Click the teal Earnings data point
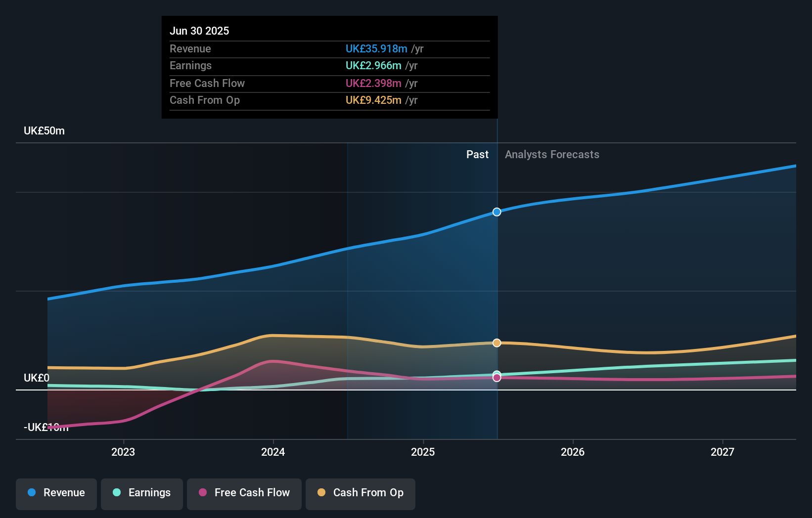 (496, 374)
